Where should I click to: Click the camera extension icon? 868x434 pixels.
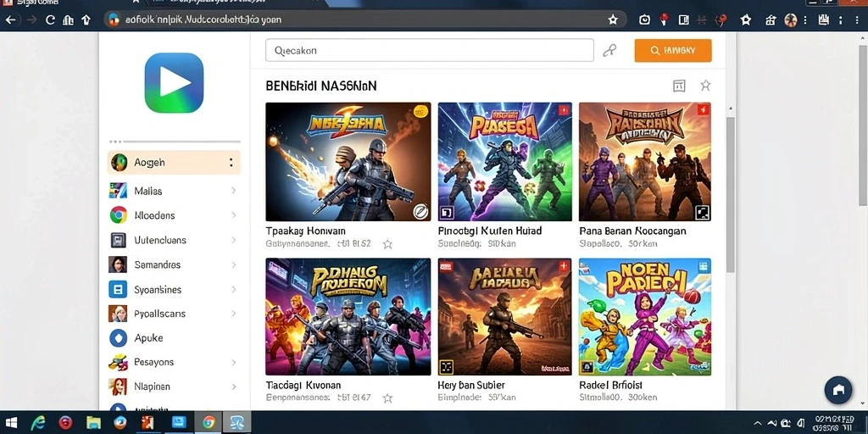pos(644,20)
